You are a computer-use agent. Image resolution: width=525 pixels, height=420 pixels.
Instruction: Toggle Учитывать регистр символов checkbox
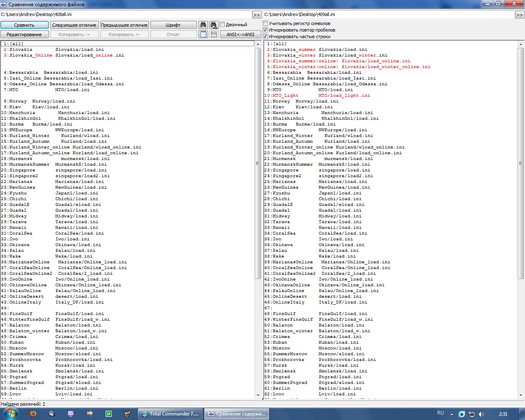click(x=265, y=23)
